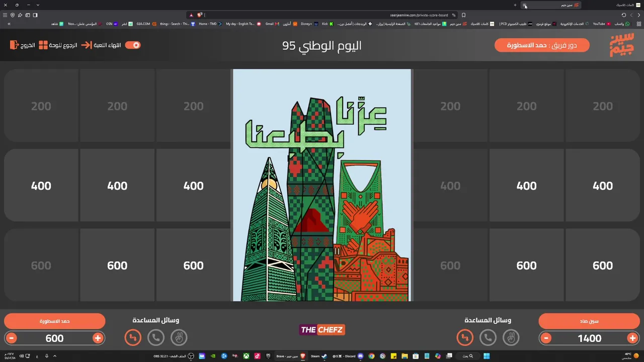The width and height of the screenshot is (644, 362).
Task: Open Discord from the taskbar
Action: [x=348, y=356]
